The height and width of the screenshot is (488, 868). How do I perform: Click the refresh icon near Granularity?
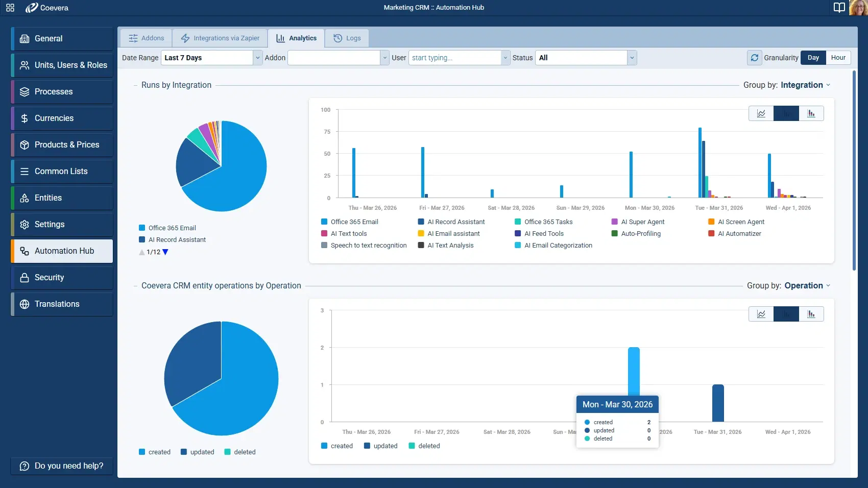[x=755, y=58]
